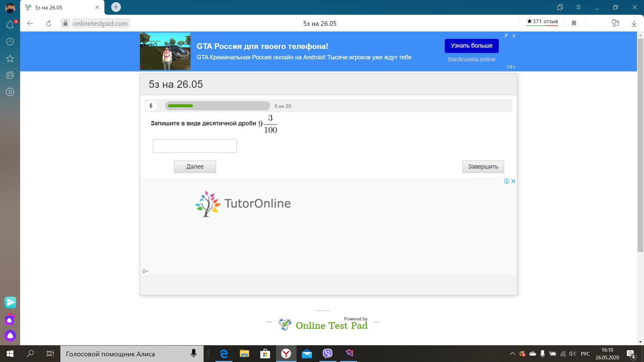Viewport: 644px width, 362px height.
Task: Click the page reload icon
Action: (x=49, y=23)
